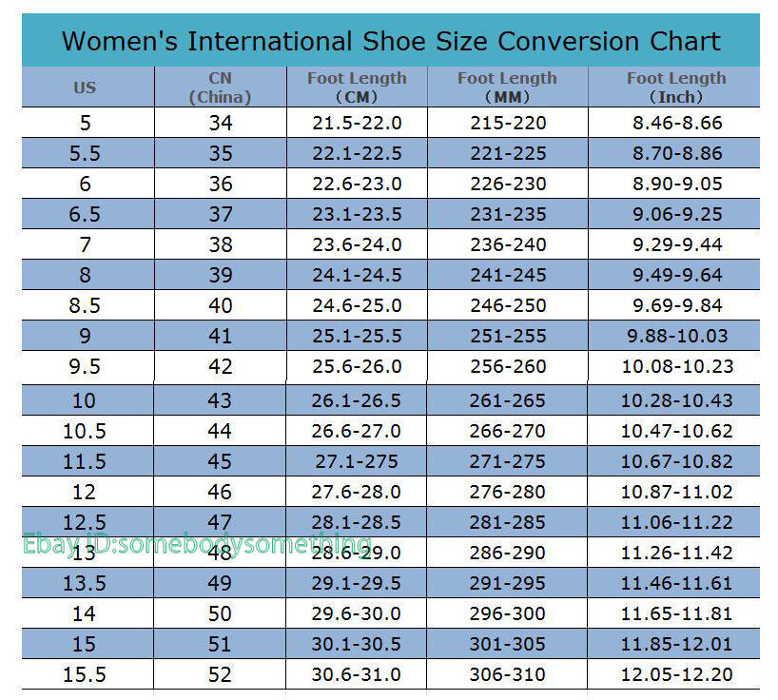778x700 pixels.
Task: Click the "25.1-25.5" centimeter cell
Action: coord(357,337)
